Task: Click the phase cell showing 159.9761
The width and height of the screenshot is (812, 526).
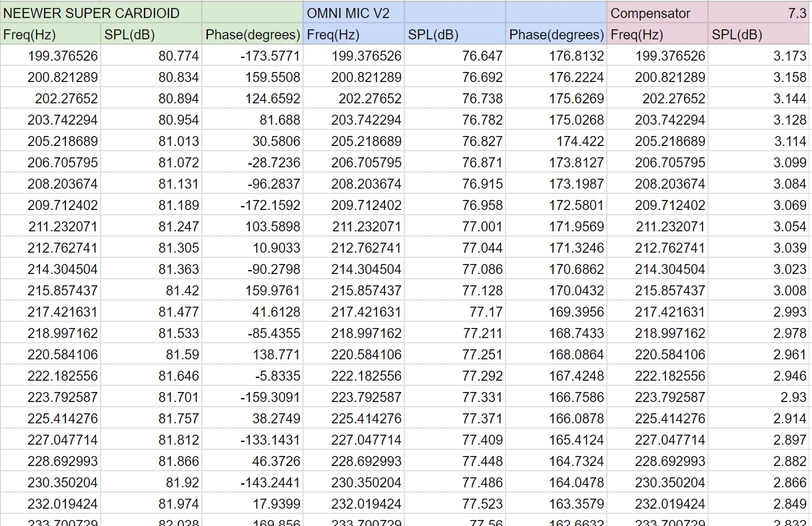Action: point(252,291)
